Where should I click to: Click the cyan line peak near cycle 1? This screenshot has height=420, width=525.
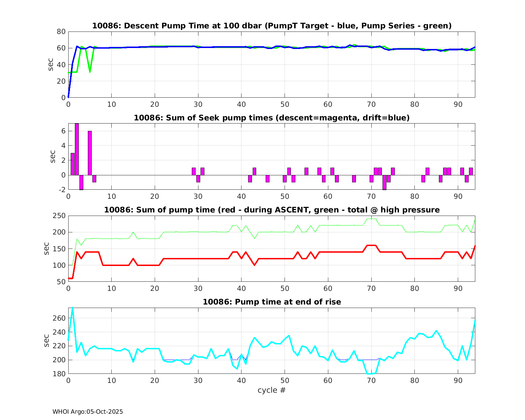72,308
